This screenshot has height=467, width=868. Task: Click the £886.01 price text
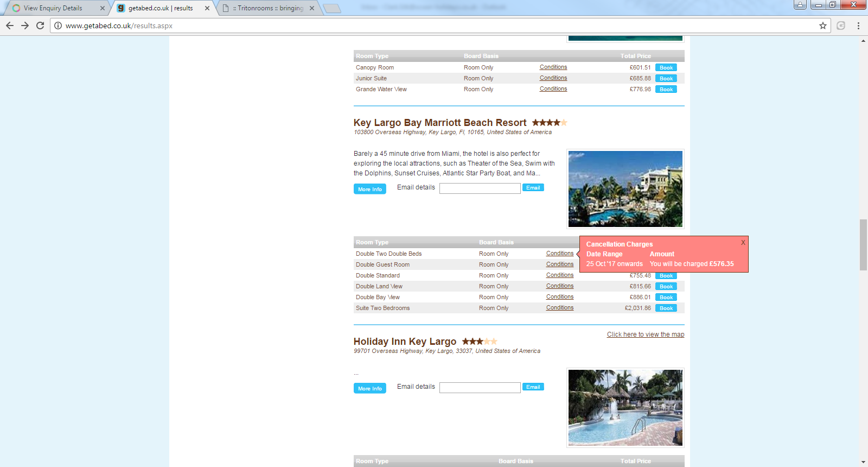[x=640, y=297]
